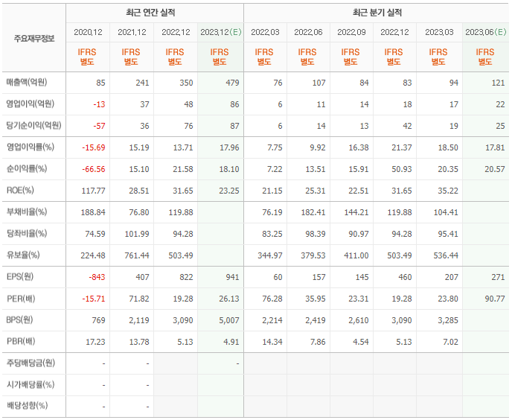This screenshot has width=512, height=420.
Task: Click the 2022.03 quarterly column header
Action: 265,32
